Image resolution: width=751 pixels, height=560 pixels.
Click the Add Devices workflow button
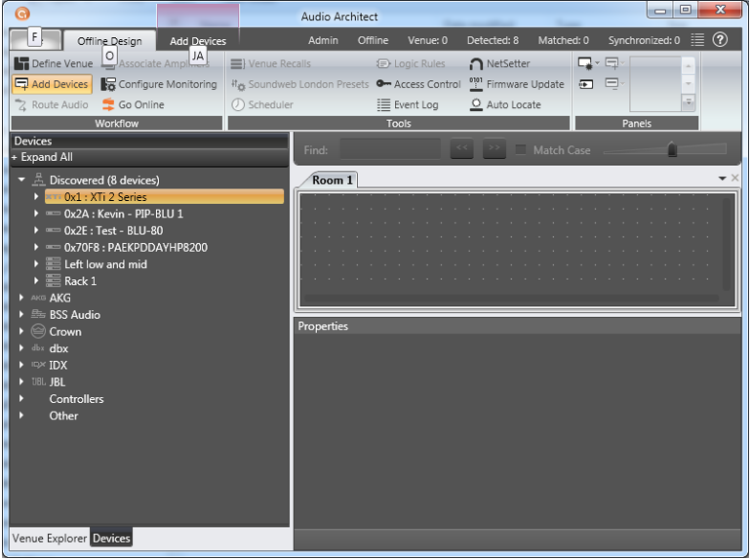coord(51,85)
